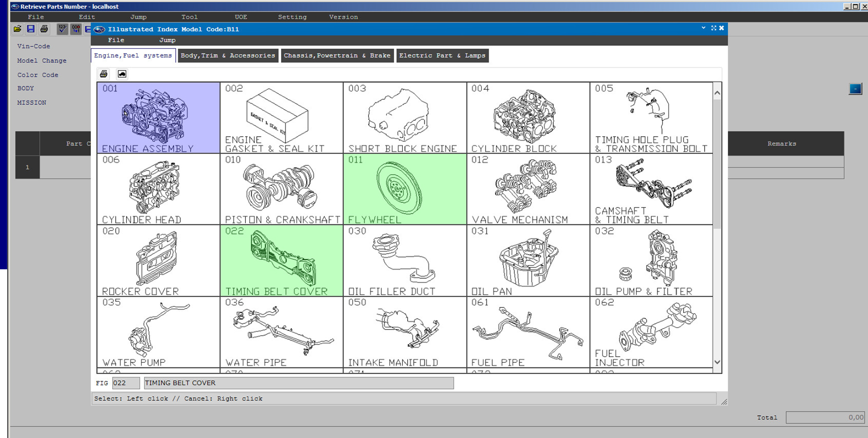Open the Jump menu in Illustrated Index
868x438 pixels.
click(x=167, y=40)
